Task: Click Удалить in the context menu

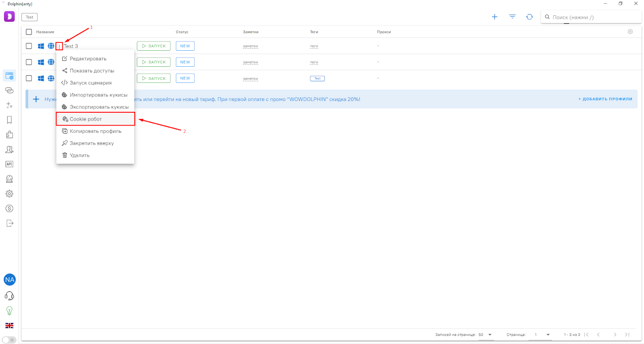Action: click(79, 155)
